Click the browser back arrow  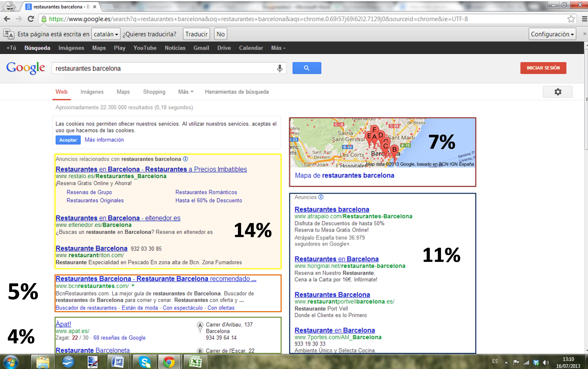[x=7, y=19]
